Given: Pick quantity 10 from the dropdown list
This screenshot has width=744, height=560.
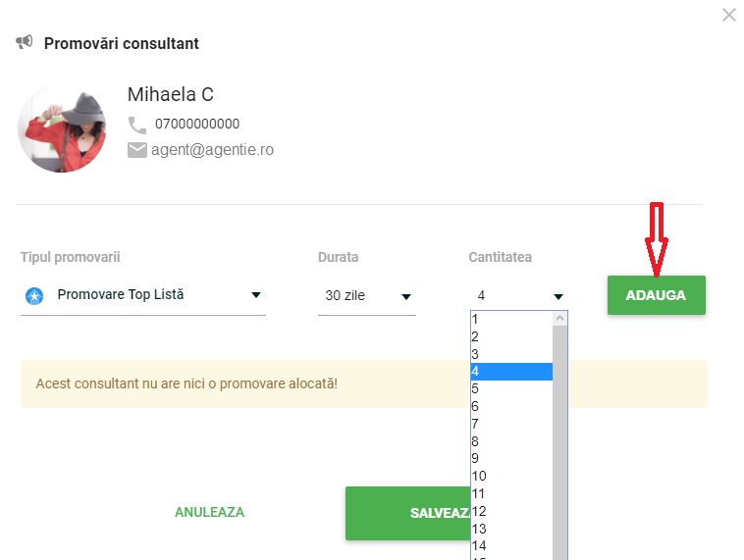Looking at the screenshot, I should (x=511, y=476).
